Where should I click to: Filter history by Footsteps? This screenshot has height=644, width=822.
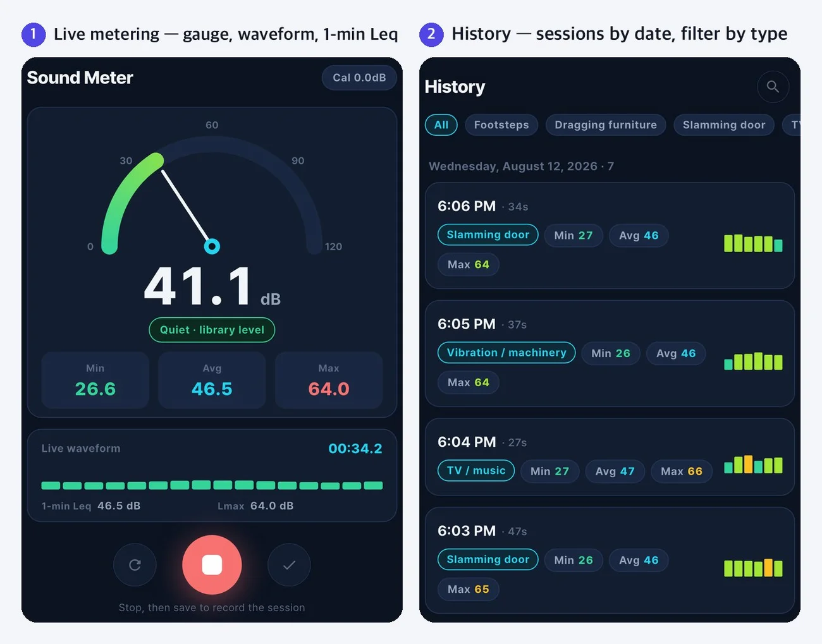click(x=501, y=125)
